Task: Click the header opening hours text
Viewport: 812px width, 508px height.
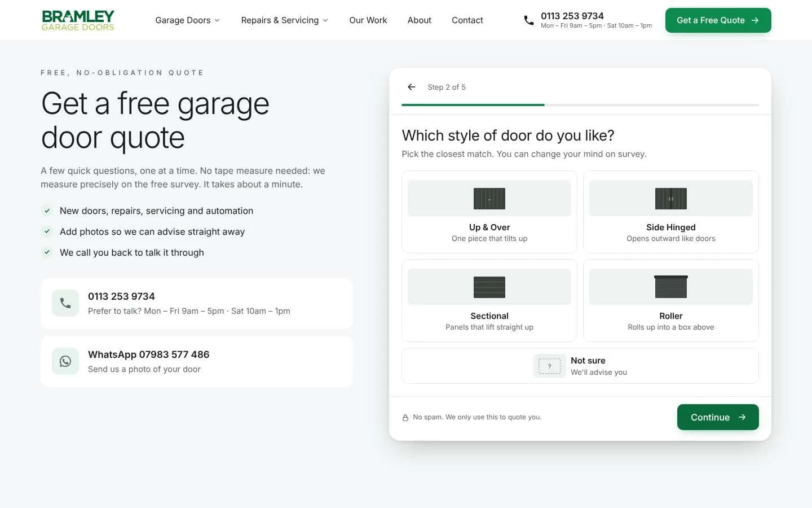Action: tap(596, 25)
